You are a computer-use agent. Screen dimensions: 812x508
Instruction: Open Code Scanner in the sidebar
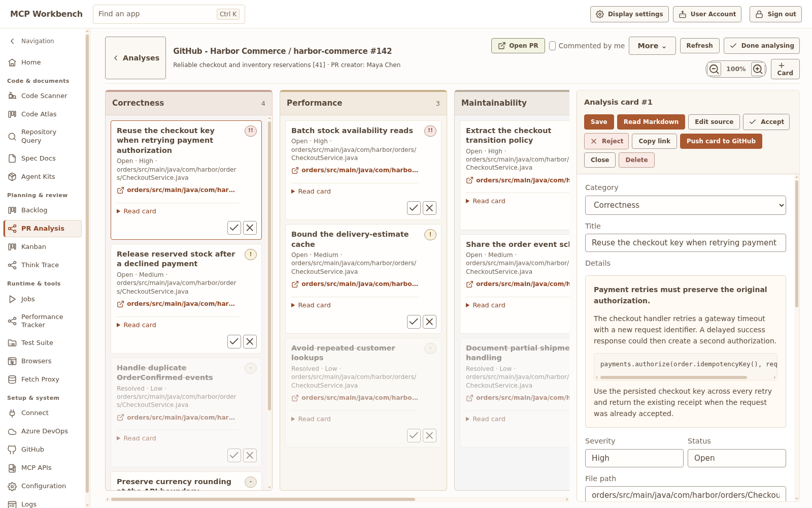coord(43,96)
